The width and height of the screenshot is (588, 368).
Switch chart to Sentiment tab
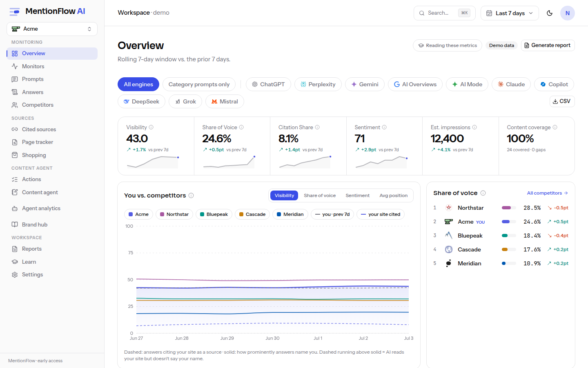[358, 195]
